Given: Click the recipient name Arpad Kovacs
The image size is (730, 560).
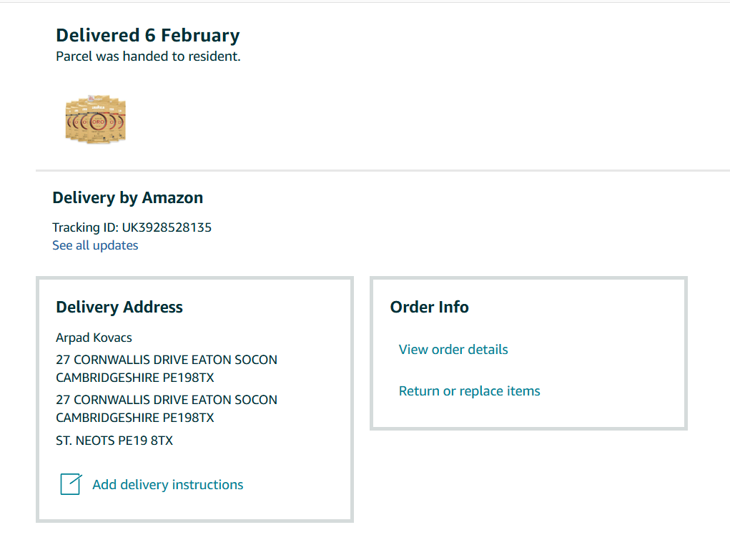Looking at the screenshot, I should (x=94, y=338).
